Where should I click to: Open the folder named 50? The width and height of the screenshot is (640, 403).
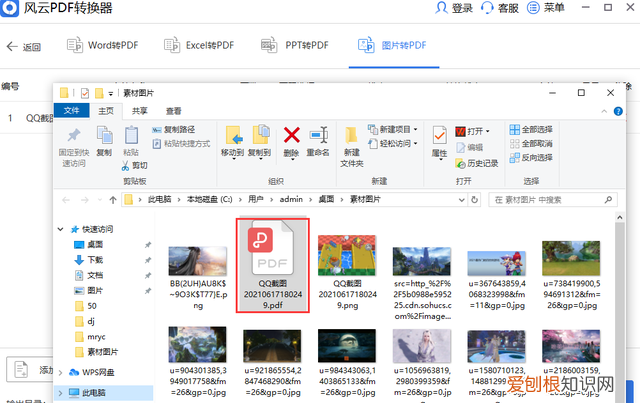click(86, 306)
